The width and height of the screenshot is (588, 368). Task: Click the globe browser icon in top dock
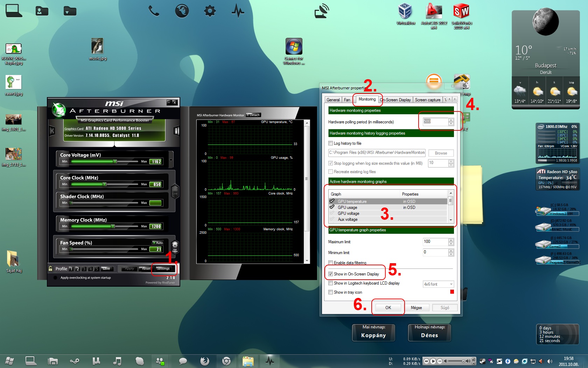(182, 11)
